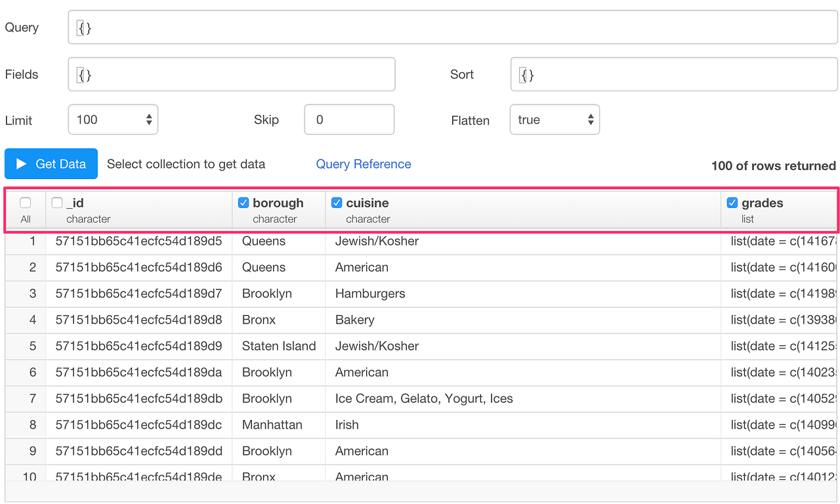This screenshot has width=840, height=504.
Task: Select the Manhattan borough cell in row 8
Action: tap(272, 425)
